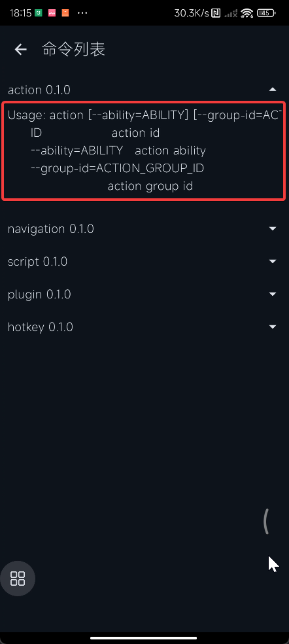This screenshot has height=644, width=289.
Task: Expand the hotkey 0.1.0 arrow
Action: [x=273, y=327]
